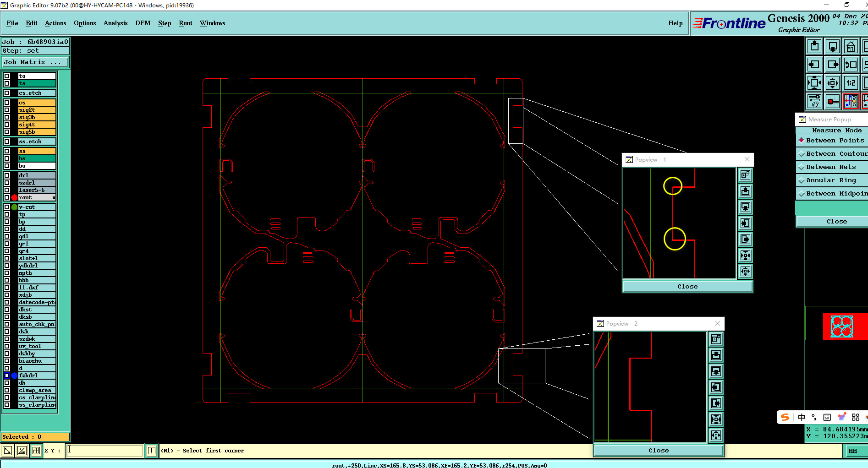The height and width of the screenshot is (468, 868).
Task: Click the 1:2 zoom scale icon
Action: click(x=851, y=83)
